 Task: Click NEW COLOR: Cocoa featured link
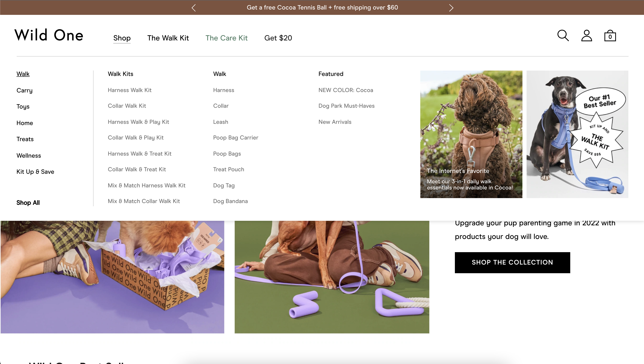pyautogui.click(x=345, y=90)
